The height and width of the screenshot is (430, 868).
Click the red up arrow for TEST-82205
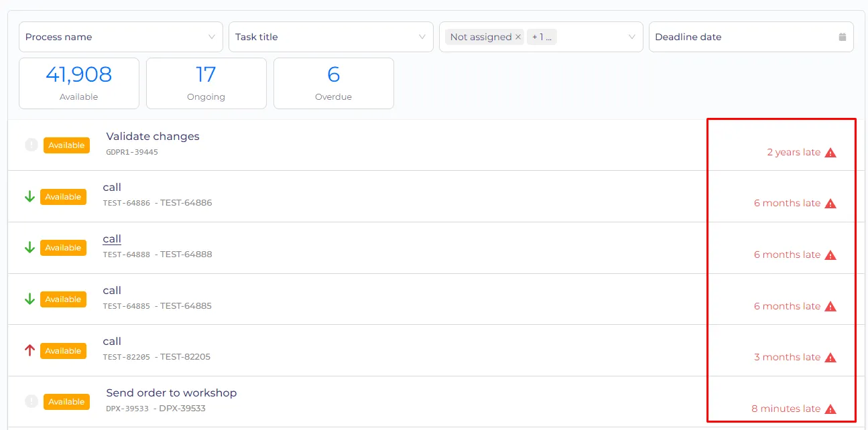29,350
